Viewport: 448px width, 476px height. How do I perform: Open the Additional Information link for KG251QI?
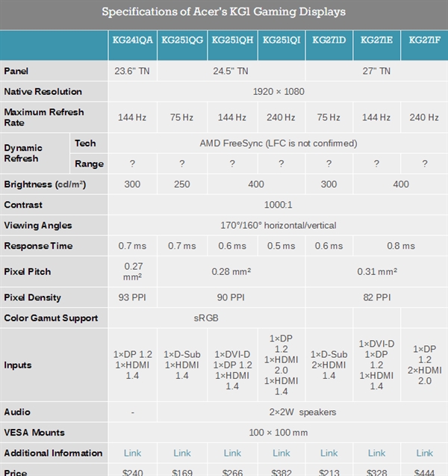[281, 453]
